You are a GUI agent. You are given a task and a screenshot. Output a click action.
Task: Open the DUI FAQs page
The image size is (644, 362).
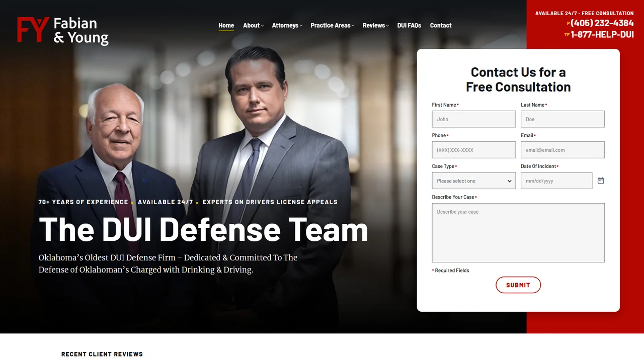coord(409,25)
